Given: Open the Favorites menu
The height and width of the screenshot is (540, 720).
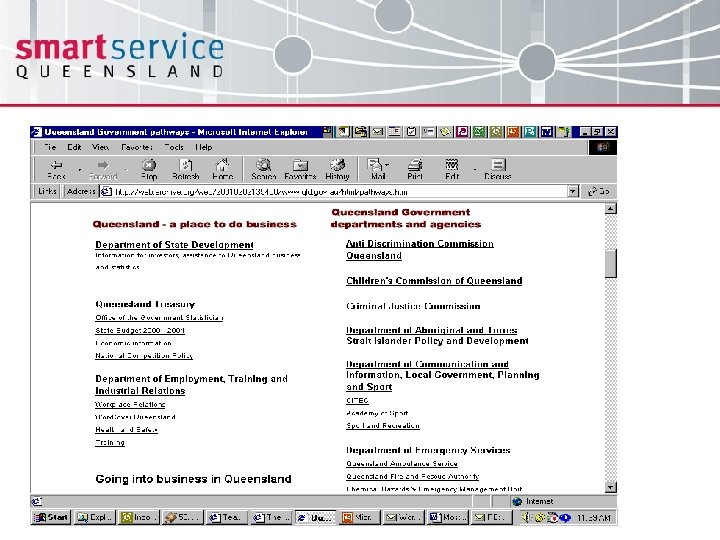Looking at the screenshot, I should click(137, 147).
